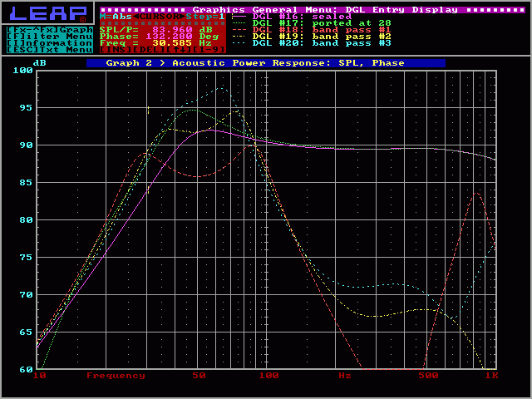Click the M=Abs cursor mode label
532x399 pixels.
point(116,17)
